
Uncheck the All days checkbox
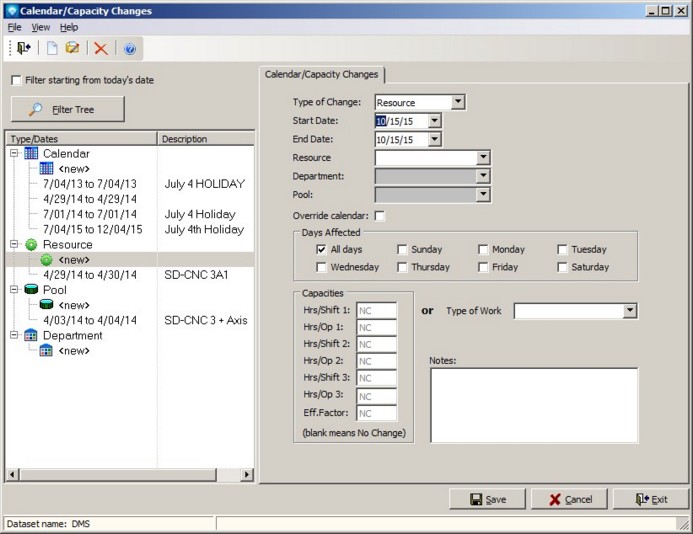point(321,249)
